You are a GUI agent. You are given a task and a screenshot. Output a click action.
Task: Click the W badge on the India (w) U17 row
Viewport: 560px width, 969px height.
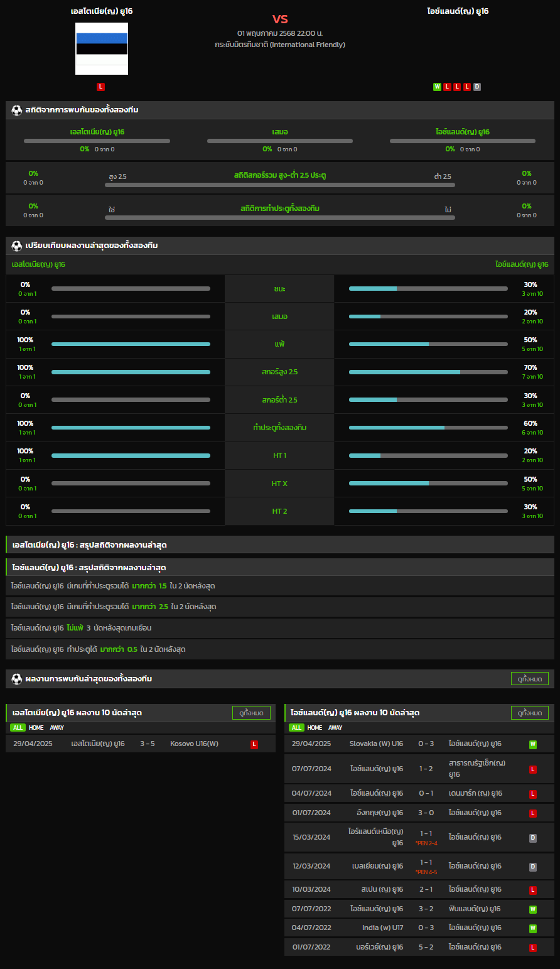pos(533,928)
